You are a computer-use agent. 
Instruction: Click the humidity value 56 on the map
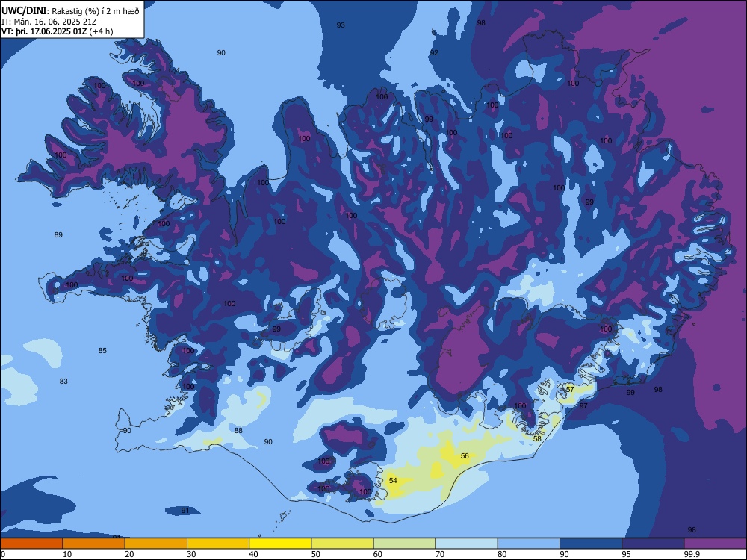point(465,455)
